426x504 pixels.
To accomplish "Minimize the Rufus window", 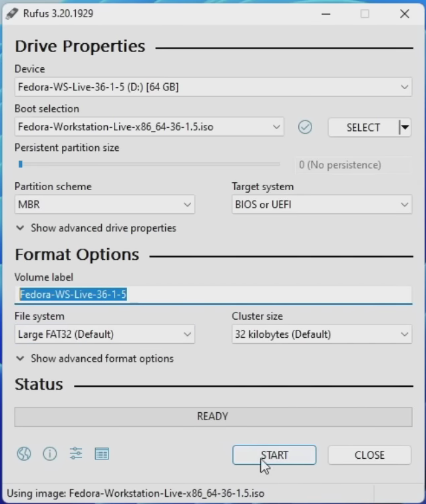I will tap(326, 14).
